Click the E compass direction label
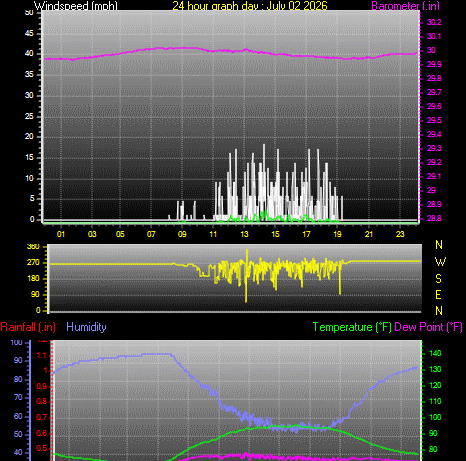This screenshot has width=466, height=461. pos(439,295)
